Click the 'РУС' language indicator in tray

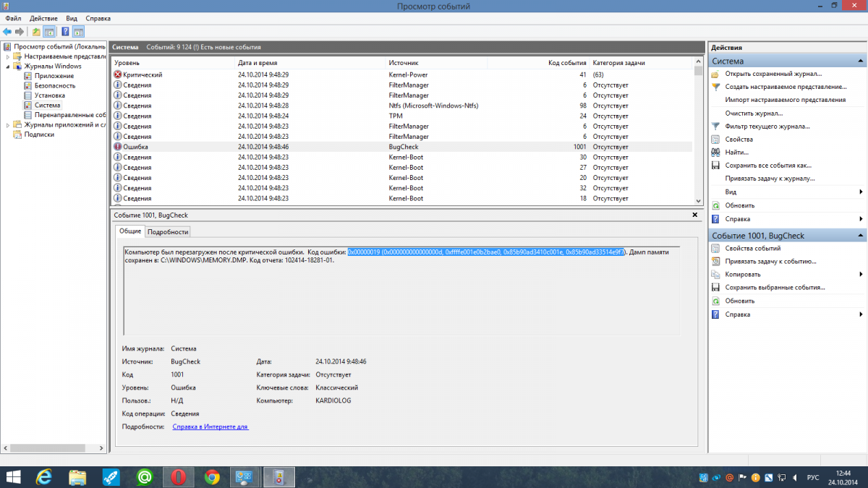[813, 477]
